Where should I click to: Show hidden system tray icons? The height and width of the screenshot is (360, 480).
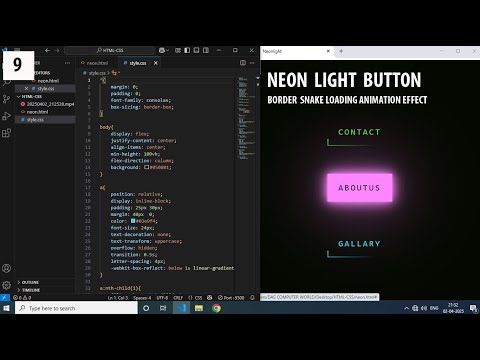click(406, 308)
